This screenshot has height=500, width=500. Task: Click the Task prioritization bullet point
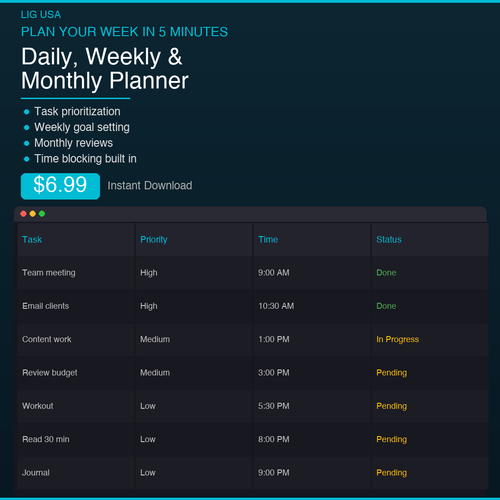click(x=77, y=111)
